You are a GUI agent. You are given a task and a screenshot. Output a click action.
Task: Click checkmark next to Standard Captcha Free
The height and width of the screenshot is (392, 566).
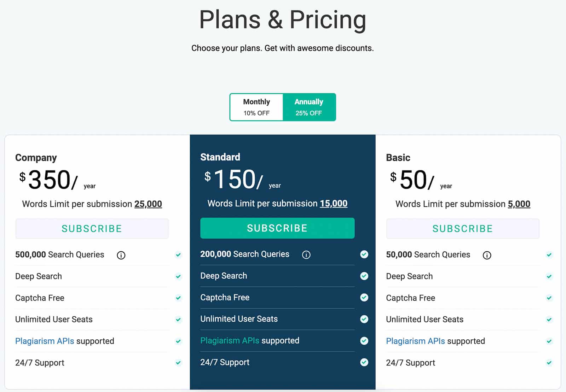point(364,298)
